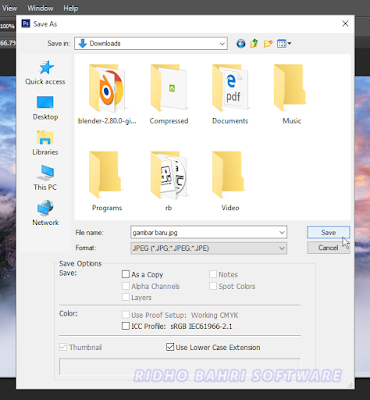
Task: Select This PC in sidebar
Action: pos(45,178)
